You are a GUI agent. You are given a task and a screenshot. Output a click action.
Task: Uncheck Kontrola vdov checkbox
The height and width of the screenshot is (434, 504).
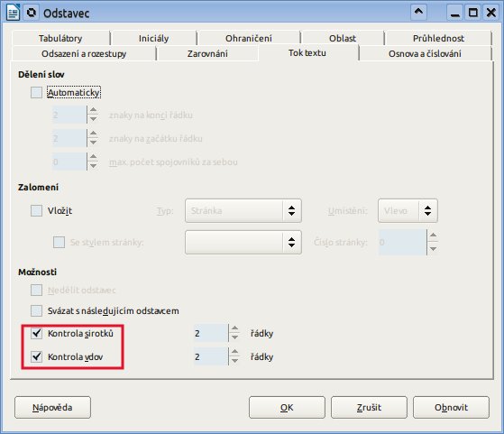pyautogui.click(x=36, y=356)
